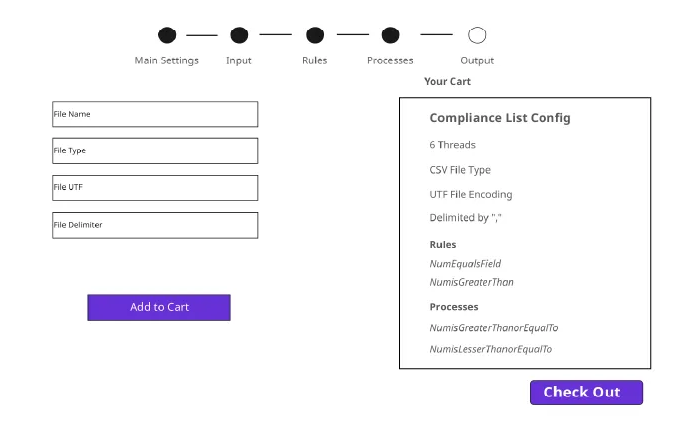Viewport: 688px width, 426px height.
Task: Click the Main Settings step circle
Action: click(x=167, y=36)
